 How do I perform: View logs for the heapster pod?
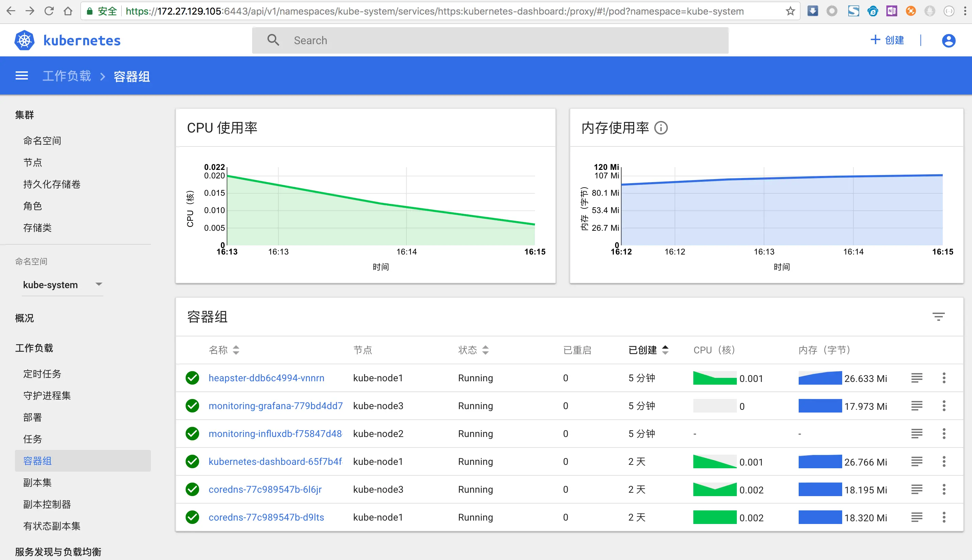pos(916,378)
